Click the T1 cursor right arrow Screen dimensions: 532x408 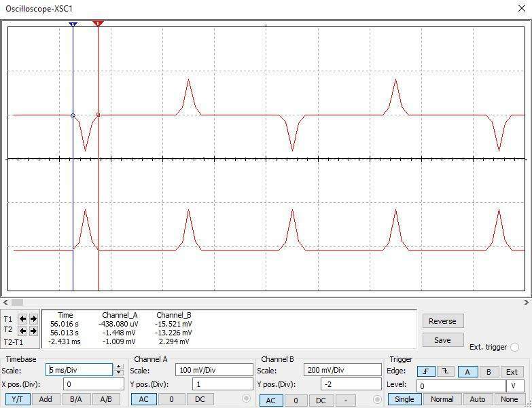pyautogui.click(x=33, y=318)
